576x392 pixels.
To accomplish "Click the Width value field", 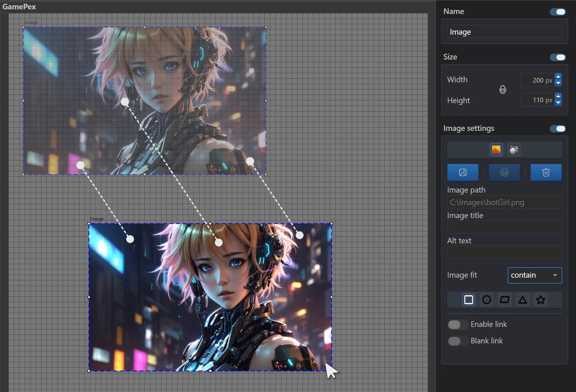I will (x=538, y=80).
